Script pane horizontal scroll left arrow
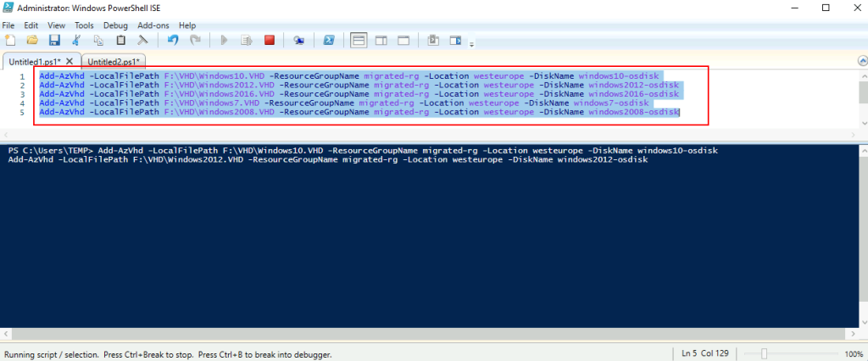 [4, 135]
